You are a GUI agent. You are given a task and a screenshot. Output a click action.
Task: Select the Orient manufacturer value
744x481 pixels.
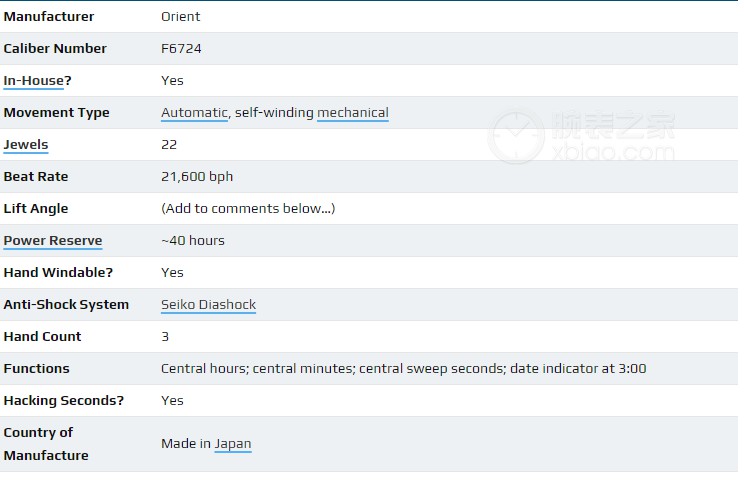tap(180, 17)
